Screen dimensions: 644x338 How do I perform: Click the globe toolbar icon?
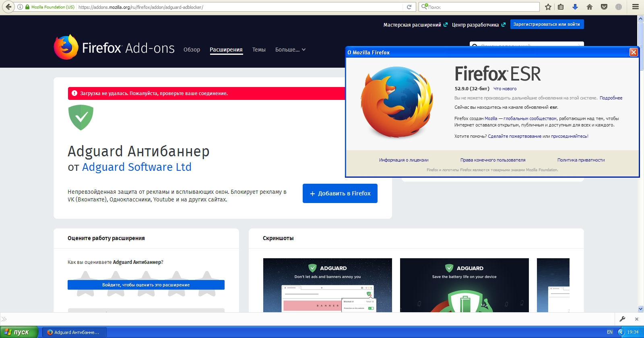(619, 7)
